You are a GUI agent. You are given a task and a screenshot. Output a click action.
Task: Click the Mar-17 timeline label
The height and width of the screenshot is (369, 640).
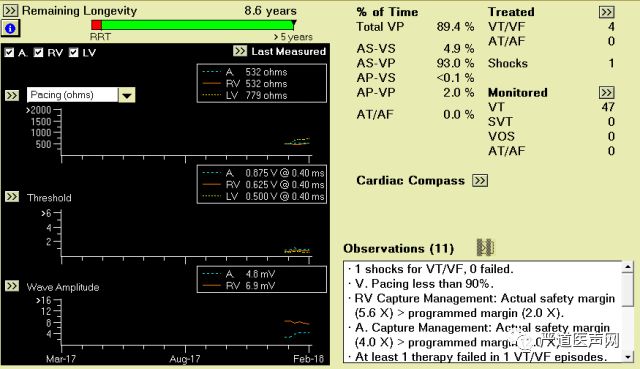pos(61,359)
